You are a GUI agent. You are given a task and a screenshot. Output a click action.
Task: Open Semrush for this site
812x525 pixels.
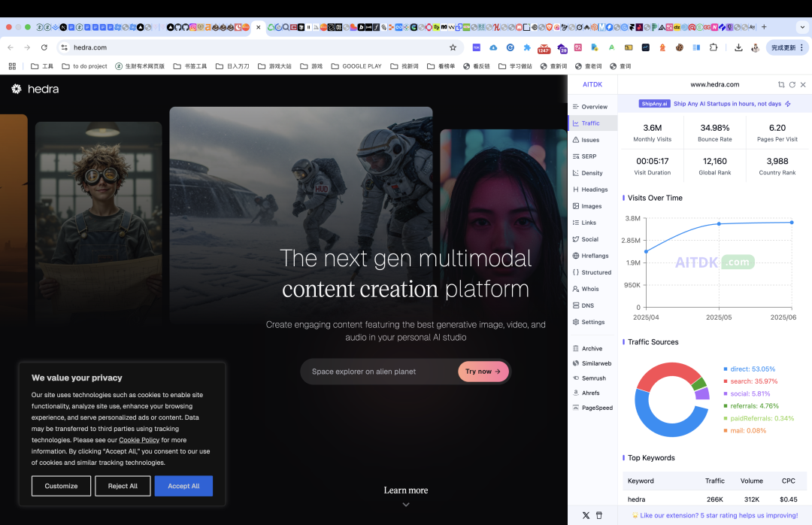tap(589, 378)
